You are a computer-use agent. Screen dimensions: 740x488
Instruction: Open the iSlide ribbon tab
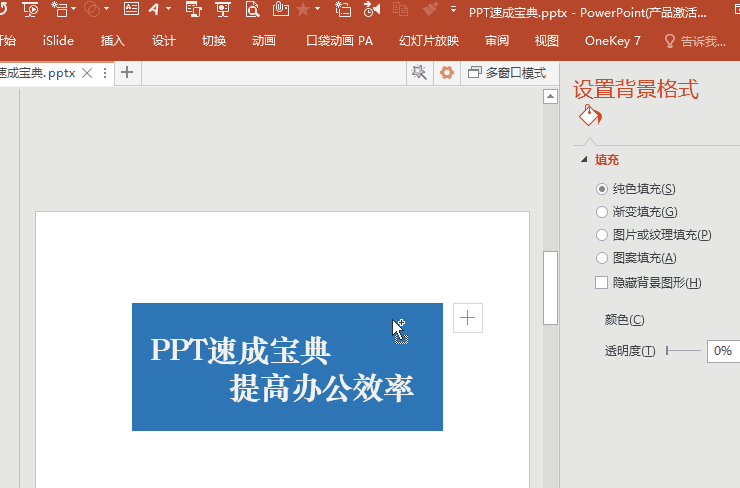(x=58, y=41)
